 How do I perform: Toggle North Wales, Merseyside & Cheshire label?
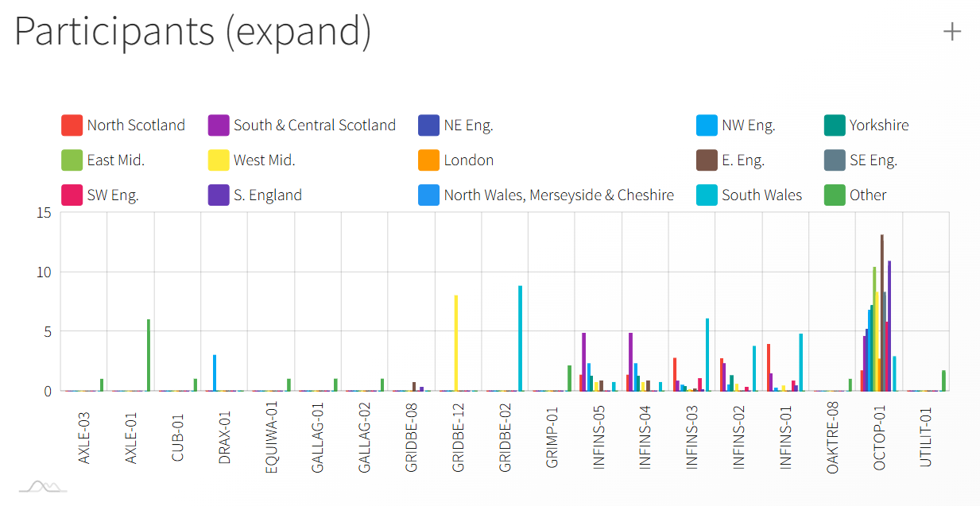559,195
